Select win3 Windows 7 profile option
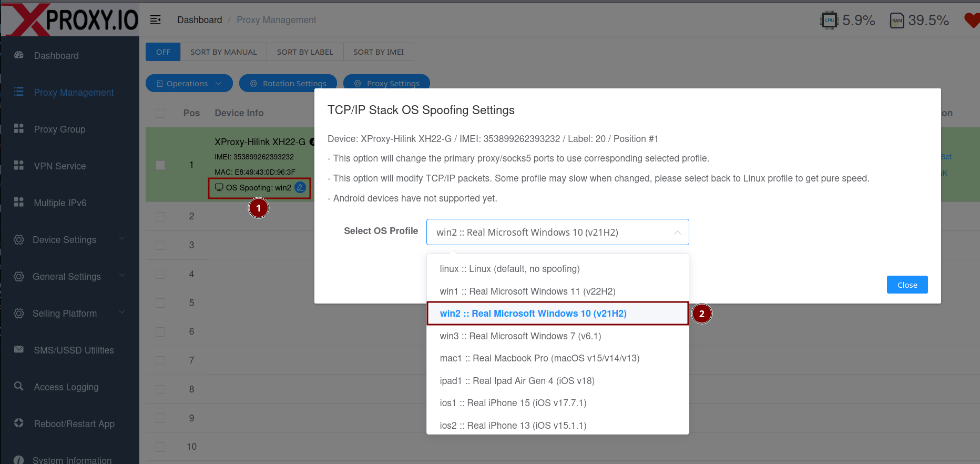Screen dimensions: 980x464 click(x=557, y=336)
